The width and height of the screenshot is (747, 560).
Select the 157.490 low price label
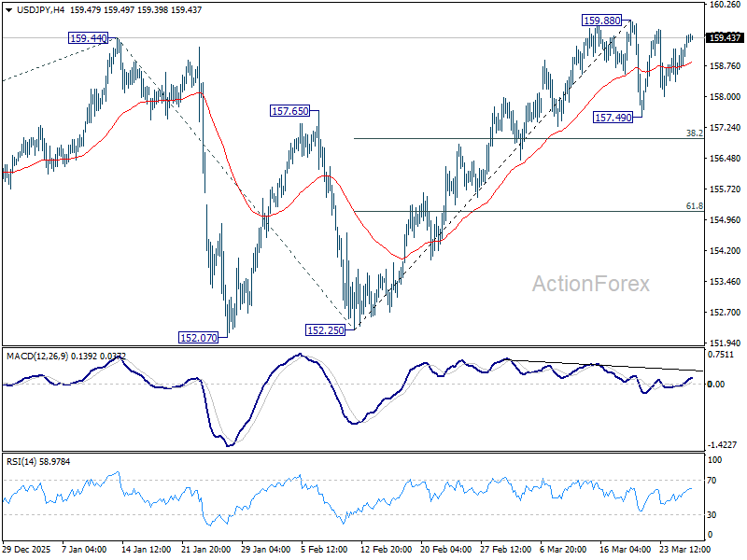[613, 118]
